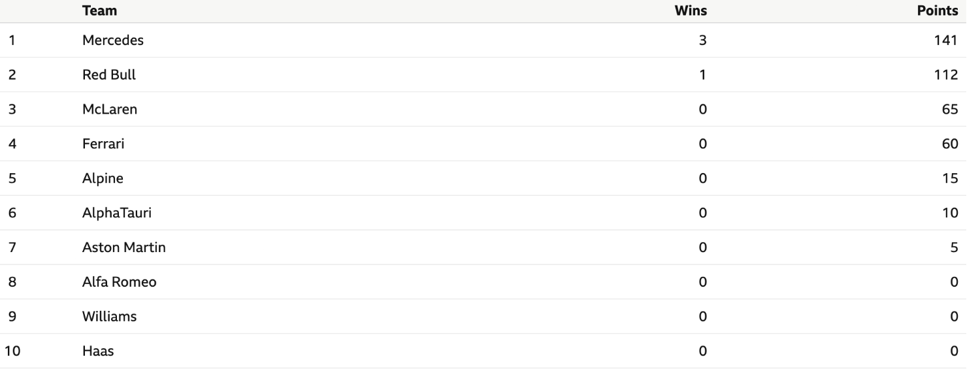Click McLaren points value 65
This screenshot has height=369, width=980.
950,109
